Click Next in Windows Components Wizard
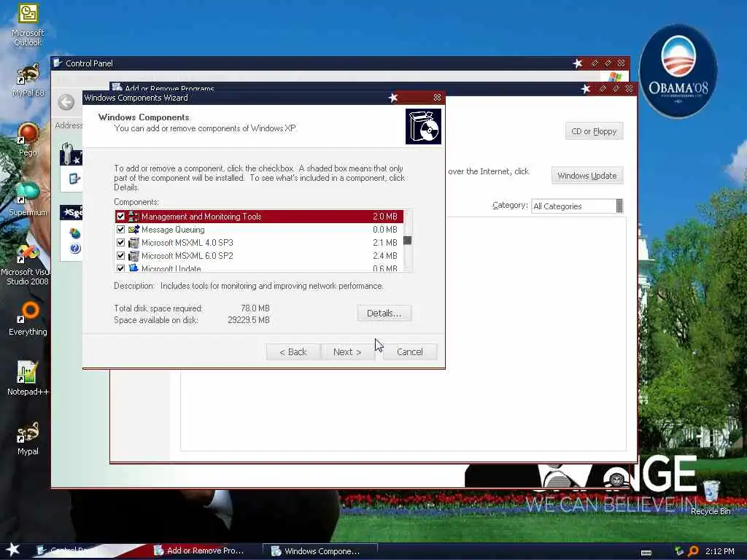The image size is (747, 560). click(347, 352)
